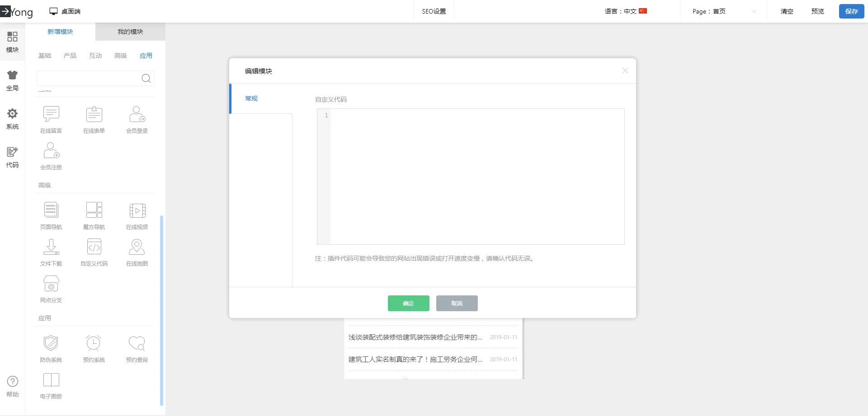868x416 pixels.
Task: Select the 在线地图 module icon
Action: (x=137, y=247)
